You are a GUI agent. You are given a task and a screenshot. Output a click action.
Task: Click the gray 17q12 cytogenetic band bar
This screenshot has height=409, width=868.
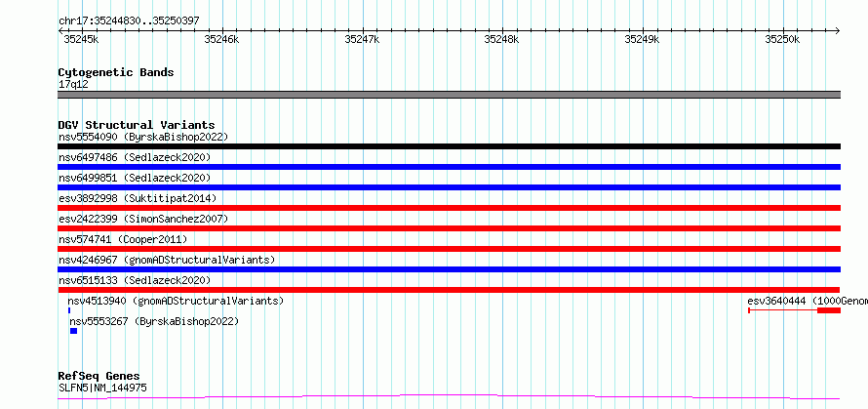click(x=449, y=95)
